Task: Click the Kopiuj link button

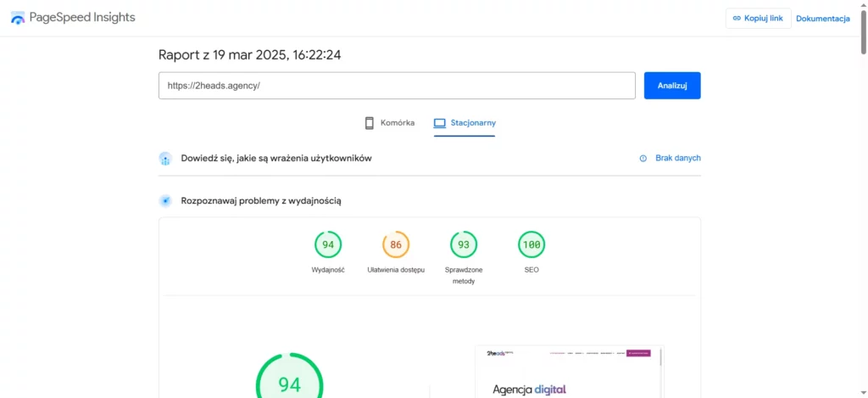Action: (759, 19)
